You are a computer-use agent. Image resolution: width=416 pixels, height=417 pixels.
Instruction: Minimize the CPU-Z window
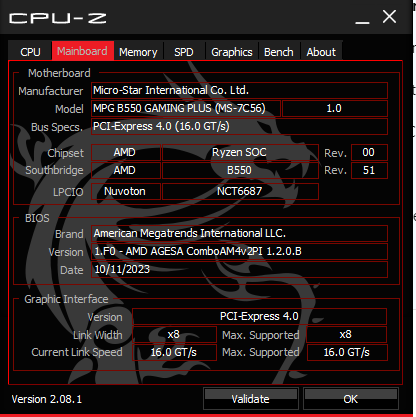tap(362, 18)
